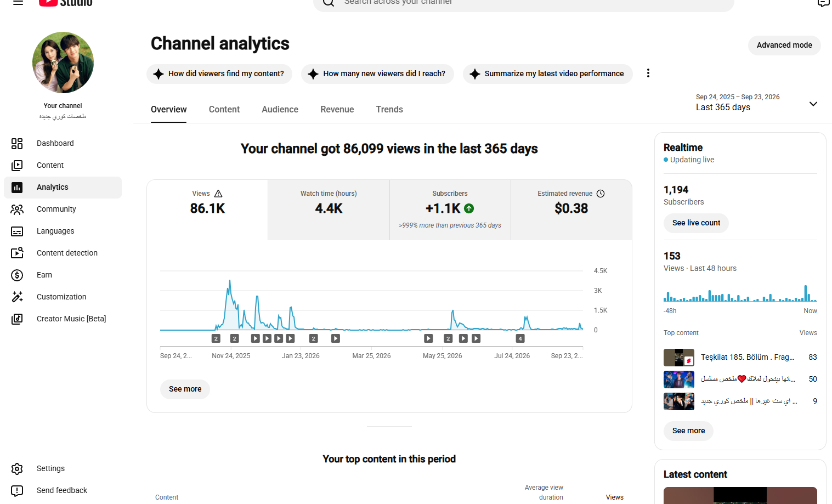Screen dimensions: 832x504
Task: Open Languages in the sidebar
Action: click(63, 231)
